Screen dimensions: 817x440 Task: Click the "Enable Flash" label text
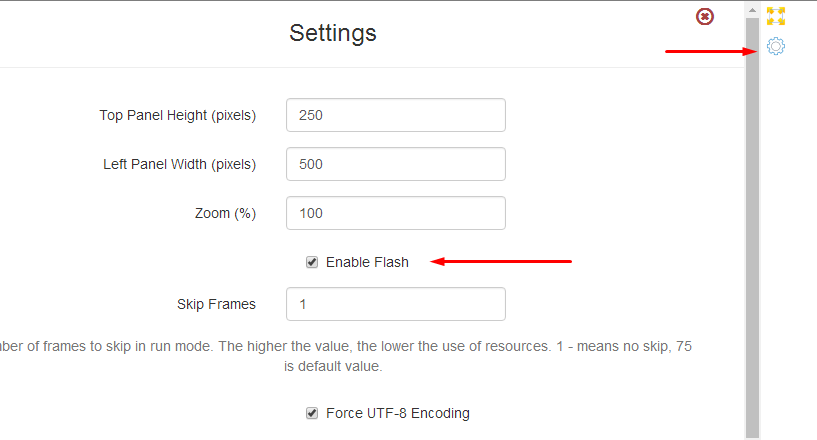point(367,262)
